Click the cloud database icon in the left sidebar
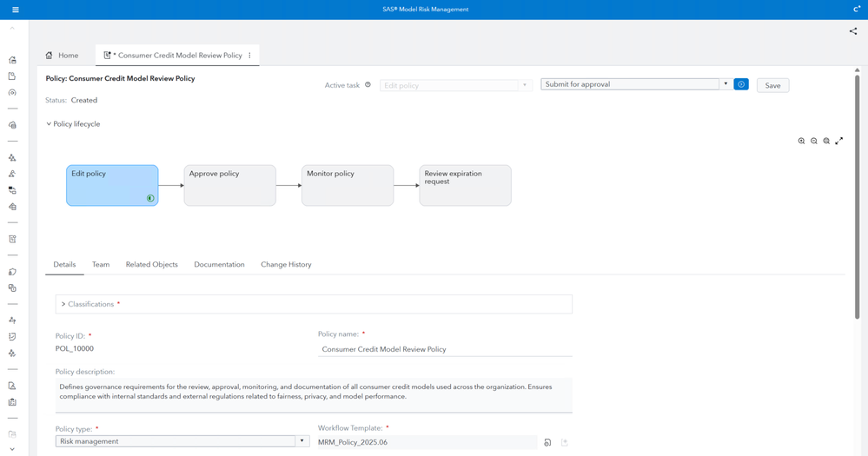Screen dimensions: 868x456 click(12, 125)
